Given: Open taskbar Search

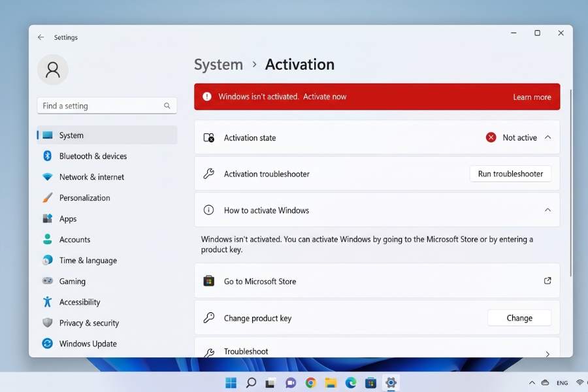Looking at the screenshot, I should click(x=251, y=383).
